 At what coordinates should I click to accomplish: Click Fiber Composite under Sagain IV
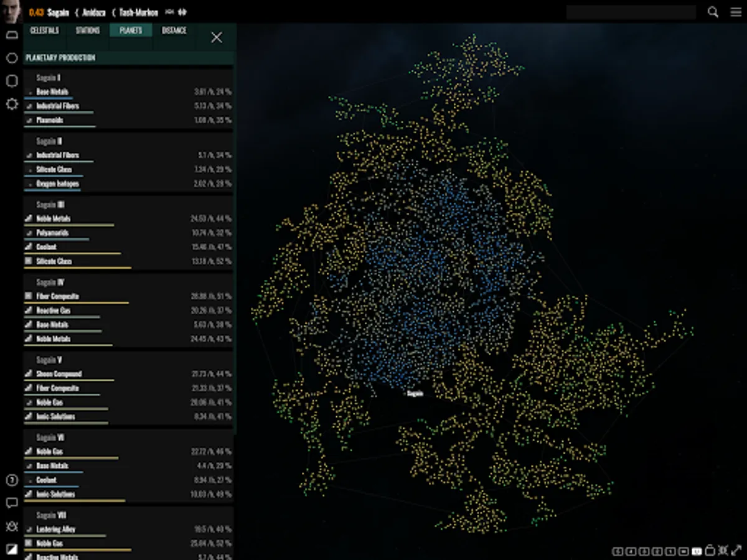click(x=57, y=296)
